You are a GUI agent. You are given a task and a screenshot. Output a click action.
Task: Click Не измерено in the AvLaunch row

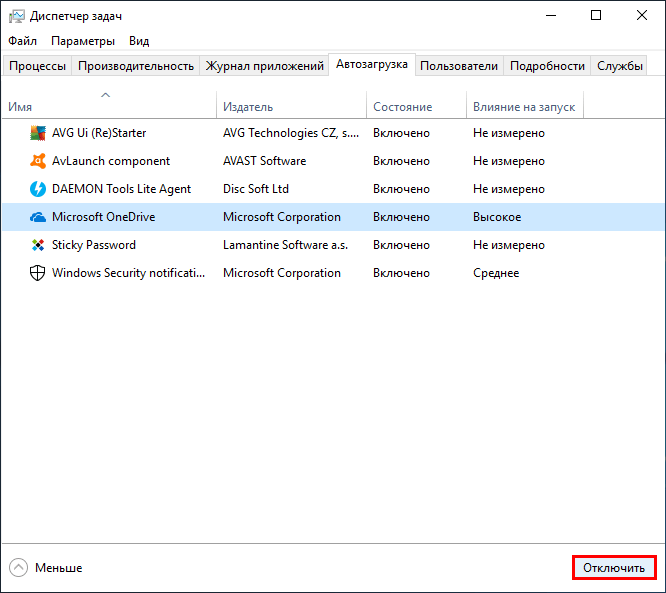point(509,161)
